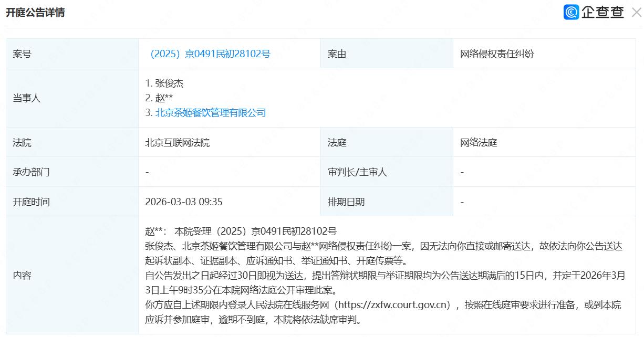The height and width of the screenshot is (337, 644).
Task: Click the 开庭公告详情 title heading
Action: (x=35, y=13)
